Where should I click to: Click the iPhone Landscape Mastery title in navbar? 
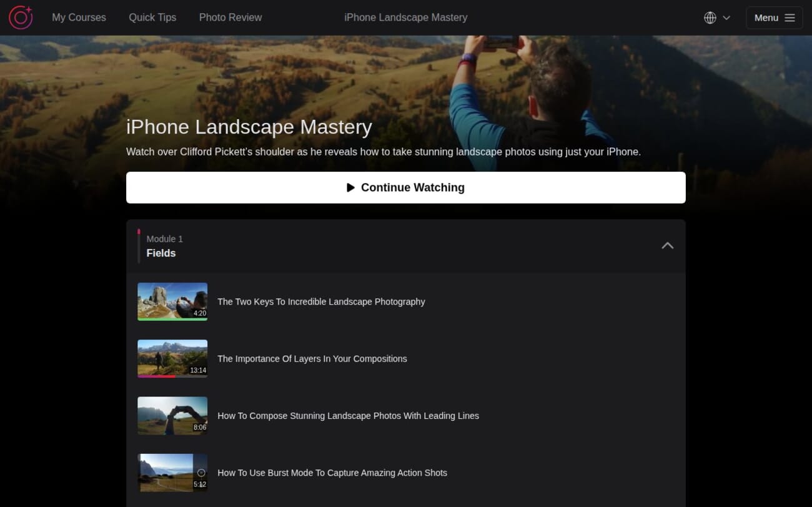tap(405, 17)
